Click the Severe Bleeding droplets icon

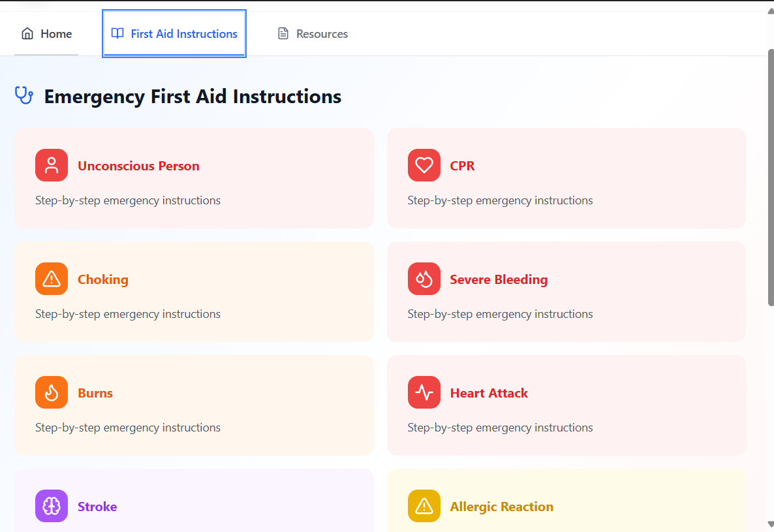424,279
